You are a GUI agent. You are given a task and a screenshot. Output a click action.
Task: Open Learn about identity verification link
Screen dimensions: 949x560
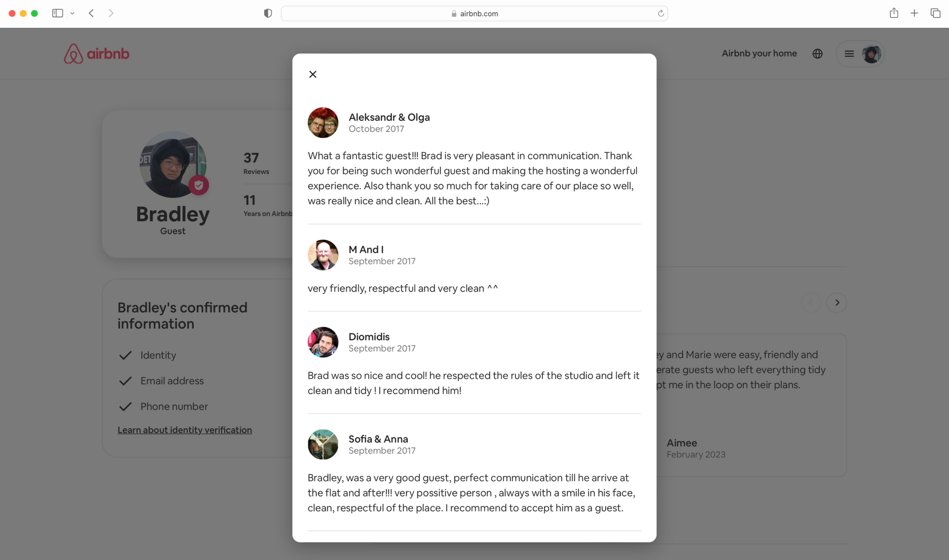coord(185,430)
